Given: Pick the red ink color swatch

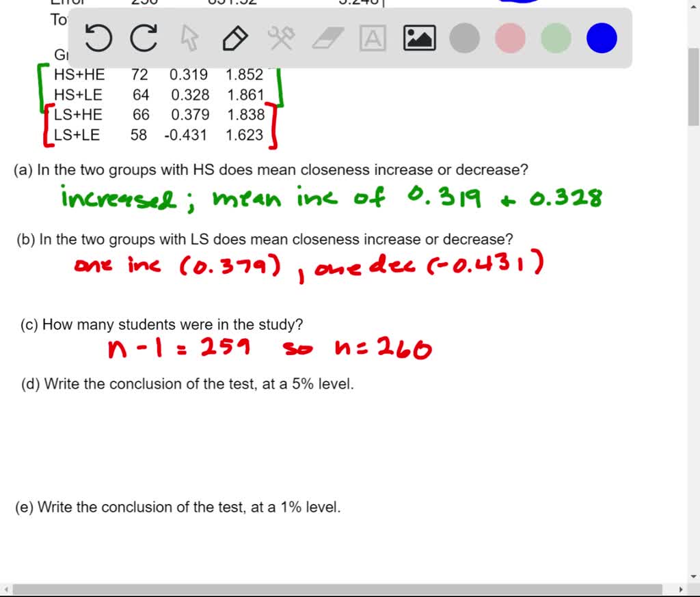Looking at the screenshot, I should (509, 38).
